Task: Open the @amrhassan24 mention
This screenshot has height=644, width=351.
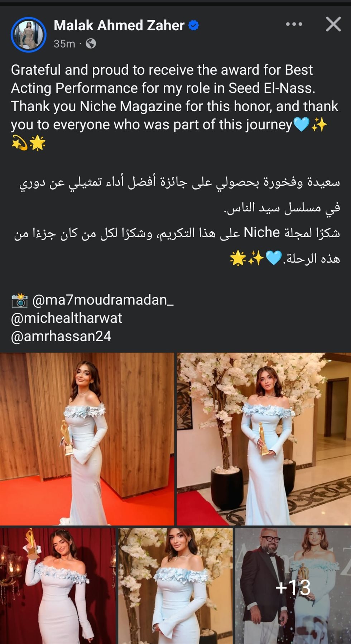Action: coord(61,336)
